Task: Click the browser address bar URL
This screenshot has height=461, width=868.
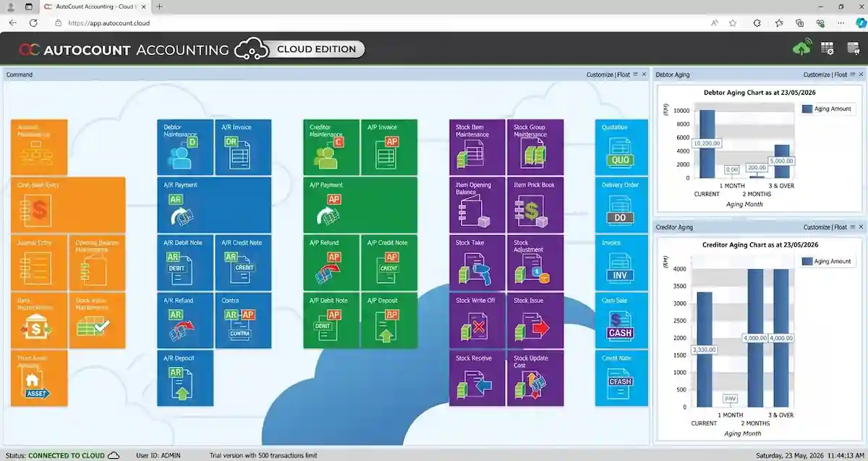Action: tap(109, 22)
